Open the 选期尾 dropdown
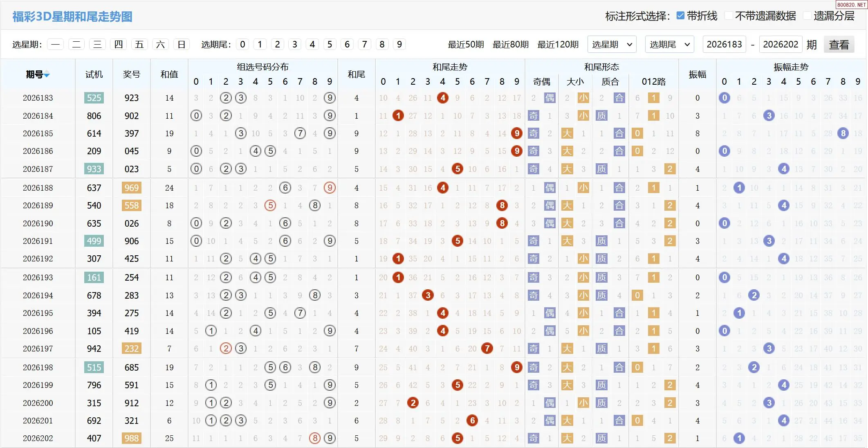 coord(670,44)
